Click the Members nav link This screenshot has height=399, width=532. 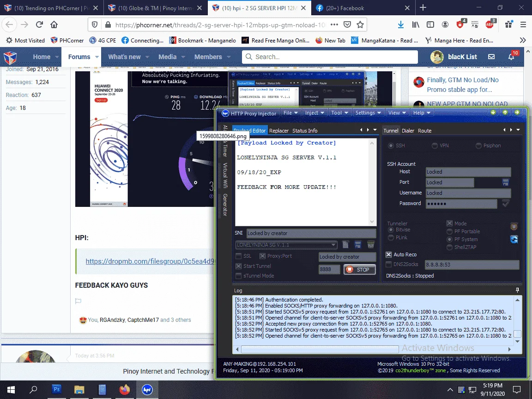point(208,57)
